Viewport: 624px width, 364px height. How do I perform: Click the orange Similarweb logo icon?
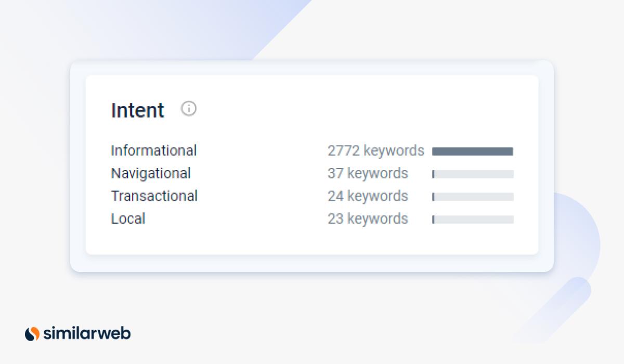click(32, 333)
